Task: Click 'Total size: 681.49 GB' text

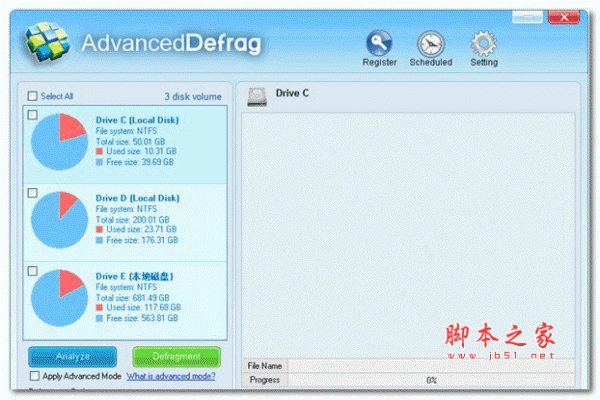Action: (132, 298)
